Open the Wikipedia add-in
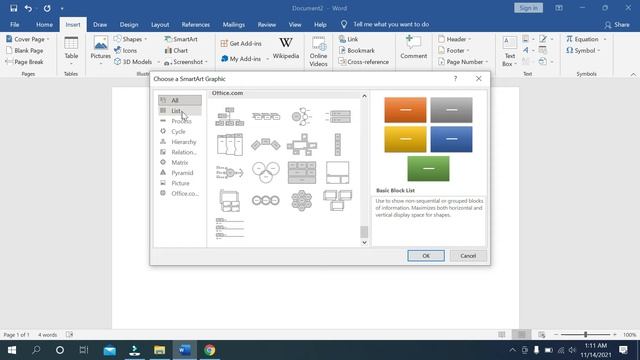The width and height of the screenshot is (640, 360). pos(286,48)
